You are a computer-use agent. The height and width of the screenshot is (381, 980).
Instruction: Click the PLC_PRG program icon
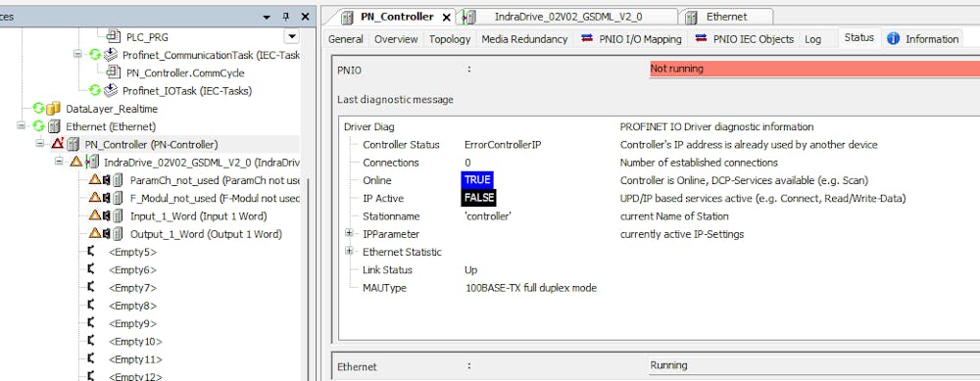click(113, 37)
